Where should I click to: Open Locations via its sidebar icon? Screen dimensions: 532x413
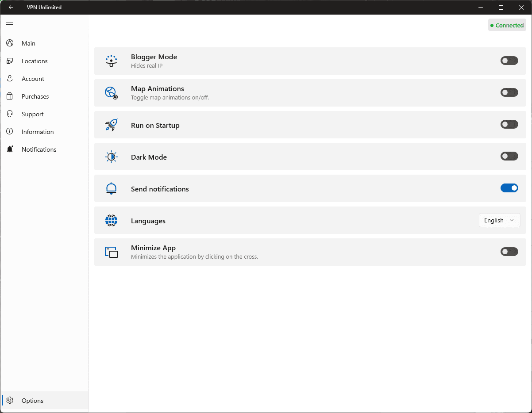point(10,61)
